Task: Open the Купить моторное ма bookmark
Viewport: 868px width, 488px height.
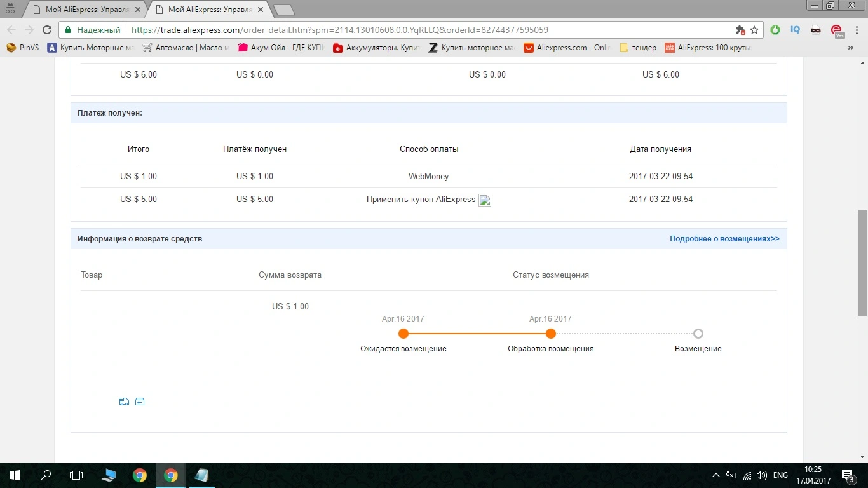Action: click(x=471, y=48)
